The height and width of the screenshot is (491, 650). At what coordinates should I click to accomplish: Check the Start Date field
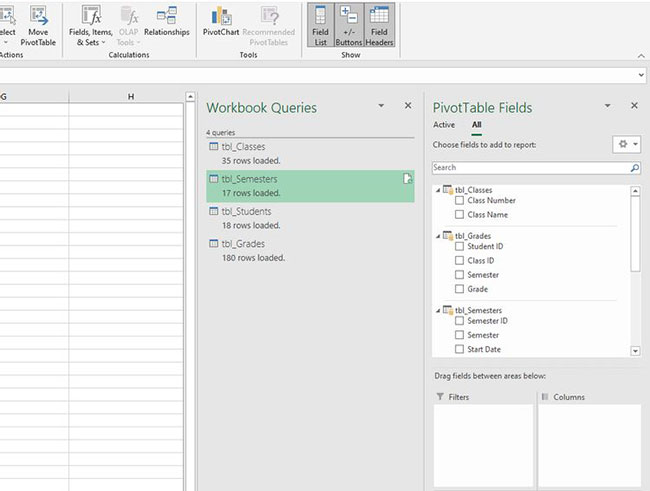point(459,349)
